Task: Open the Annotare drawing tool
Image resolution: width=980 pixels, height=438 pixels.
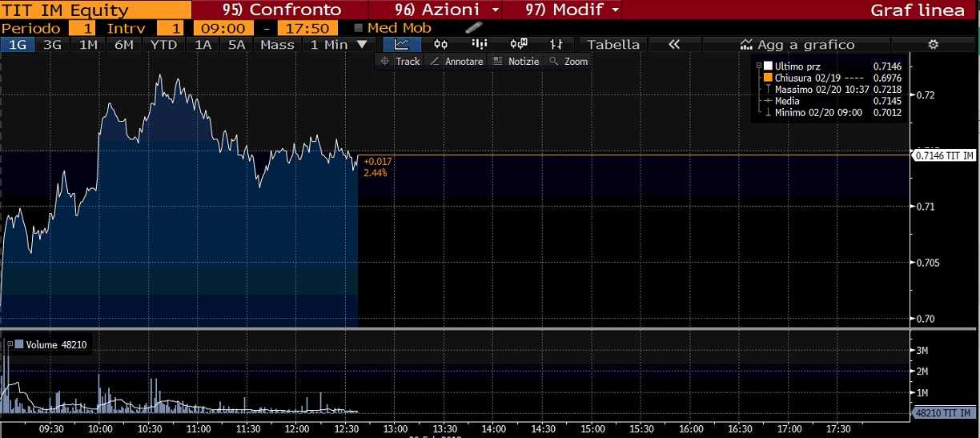Action: click(456, 62)
